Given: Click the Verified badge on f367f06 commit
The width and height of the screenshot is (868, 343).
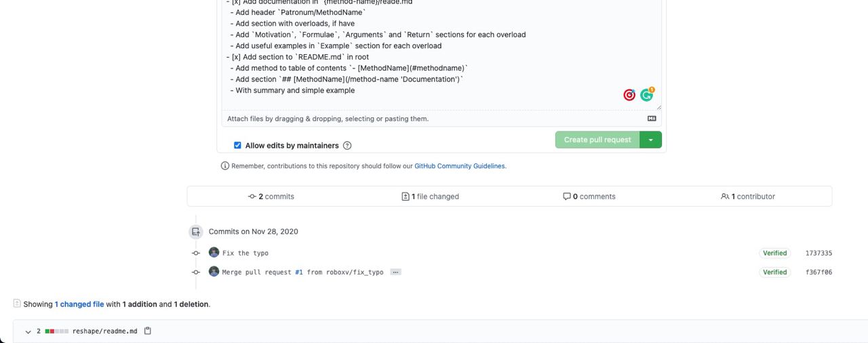Looking at the screenshot, I should (x=774, y=272).
